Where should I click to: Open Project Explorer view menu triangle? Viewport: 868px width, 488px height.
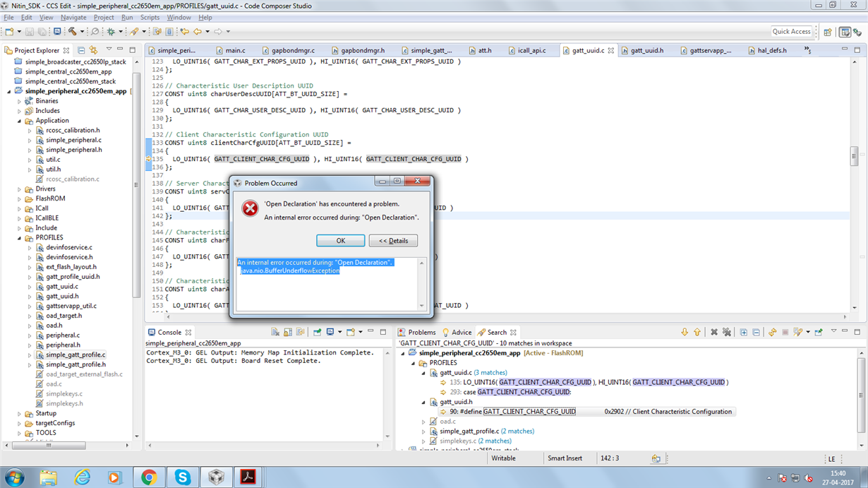pyautogui.click(x=109, y=50)
